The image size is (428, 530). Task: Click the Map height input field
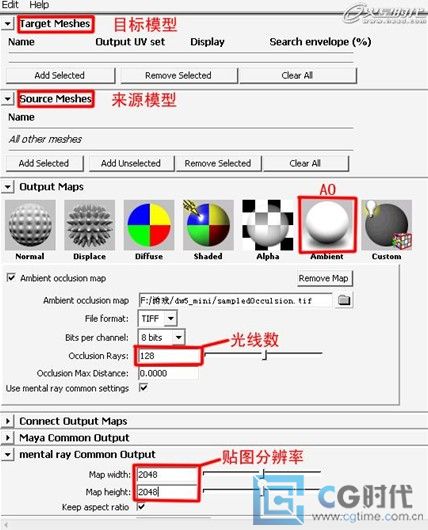(x=167, y=492)
